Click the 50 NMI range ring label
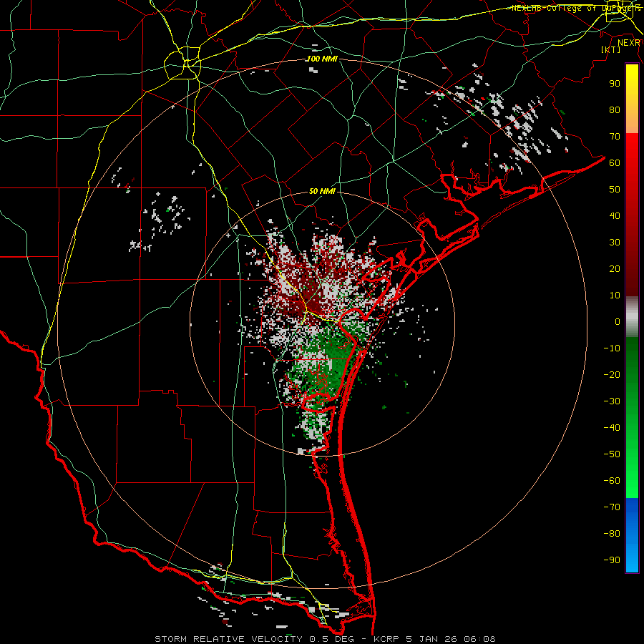Viewport: 644px width, 644px height. tap(322, 191)
